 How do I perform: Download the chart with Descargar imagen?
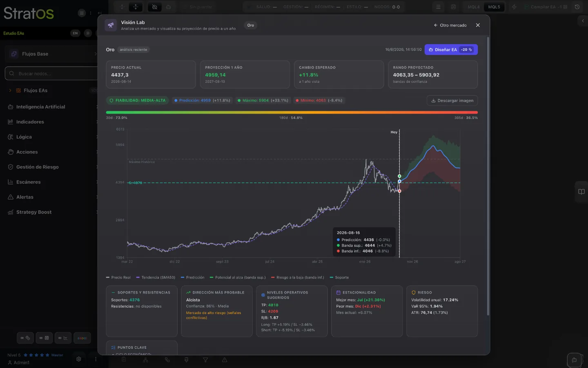click(x=452, y=101)
